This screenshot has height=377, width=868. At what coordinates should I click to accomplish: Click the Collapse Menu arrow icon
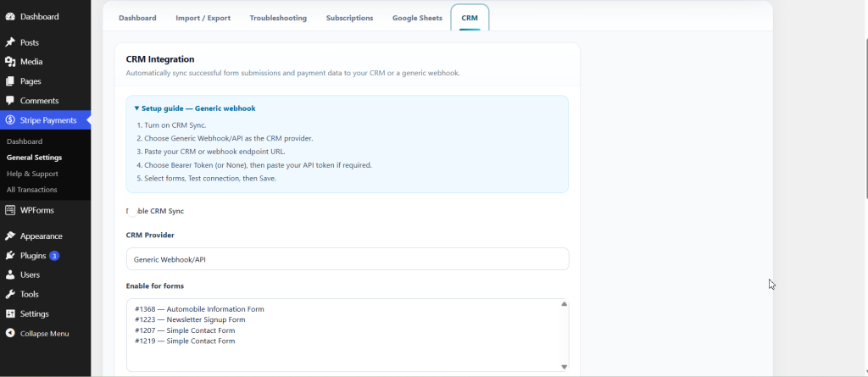[x=10, y=334]
